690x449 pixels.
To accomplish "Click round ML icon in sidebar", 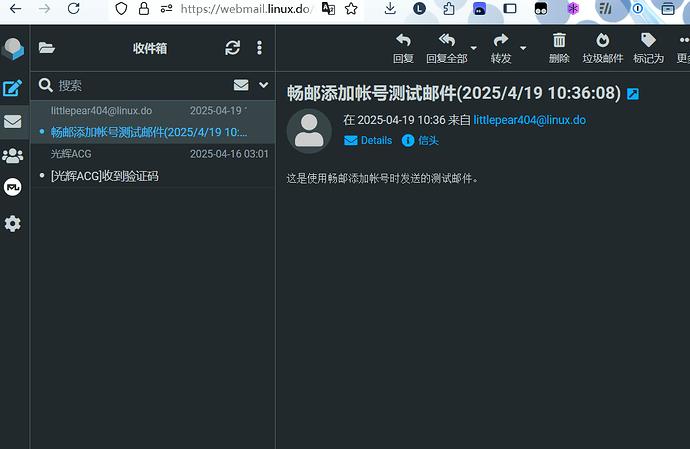I will point(12,187).
